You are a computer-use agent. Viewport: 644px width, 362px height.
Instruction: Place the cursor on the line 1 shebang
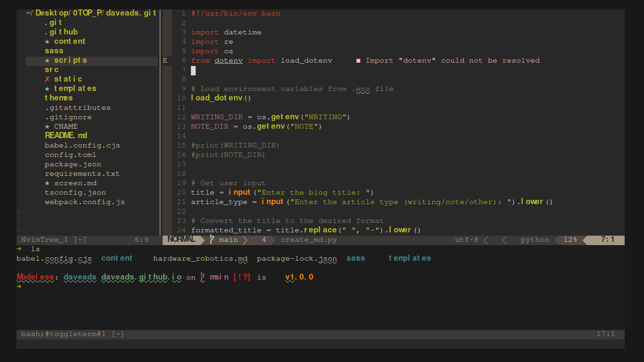(x=236, y=13)
